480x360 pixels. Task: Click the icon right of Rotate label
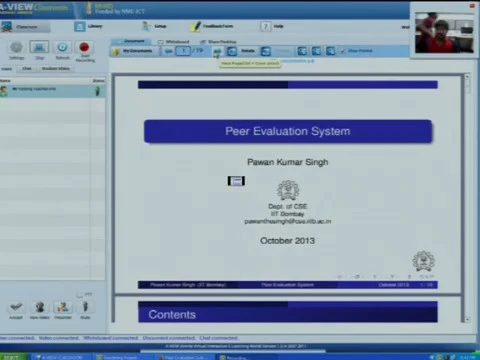pyautogui.click(x=266, y=51)
